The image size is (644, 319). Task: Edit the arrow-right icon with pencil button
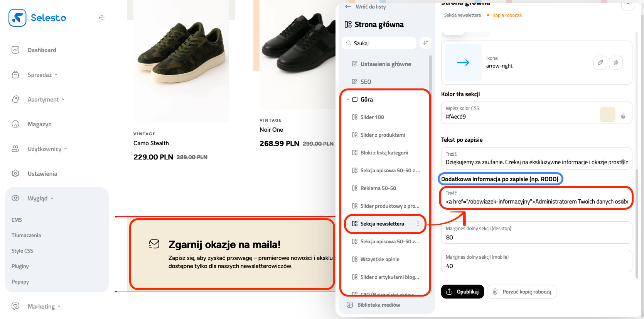click(600, 63)
